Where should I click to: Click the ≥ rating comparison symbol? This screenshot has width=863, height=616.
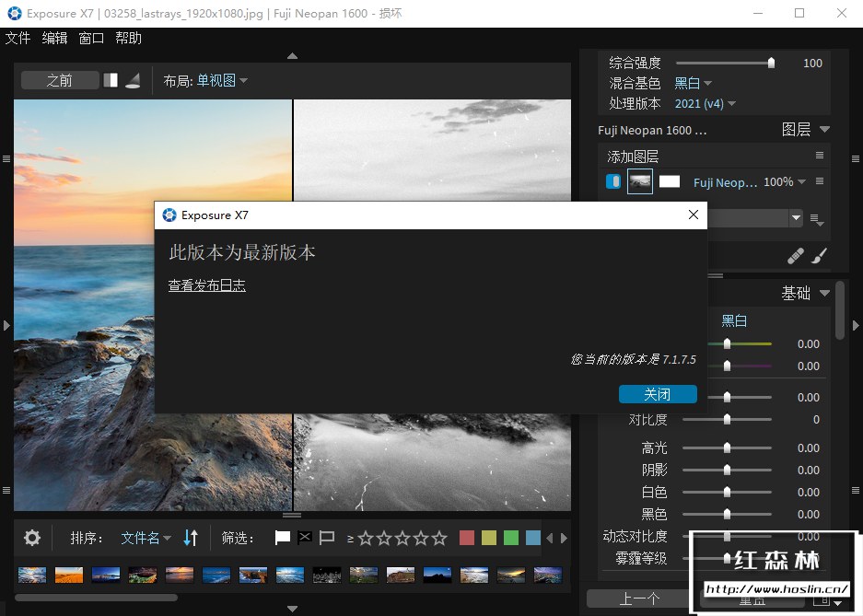[x=350, y=539]
